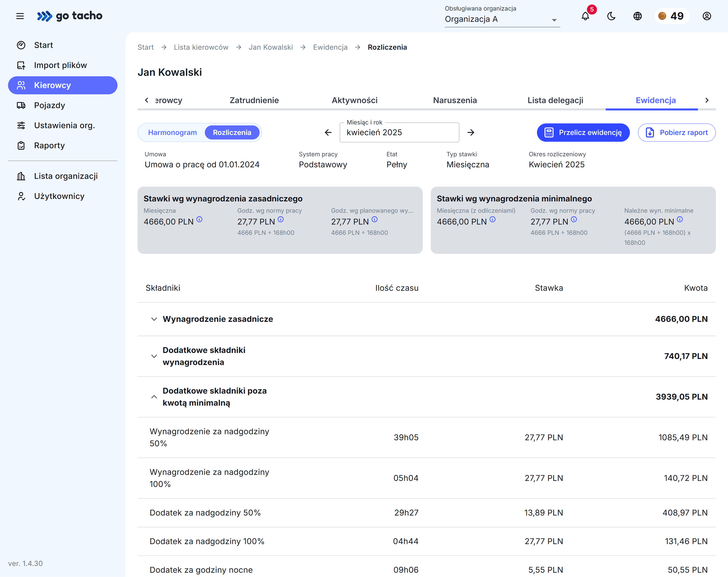Click the Miesiąc i rok field
Image resolution: width=728 pixels, height=577 pixels.
point(399,132)
